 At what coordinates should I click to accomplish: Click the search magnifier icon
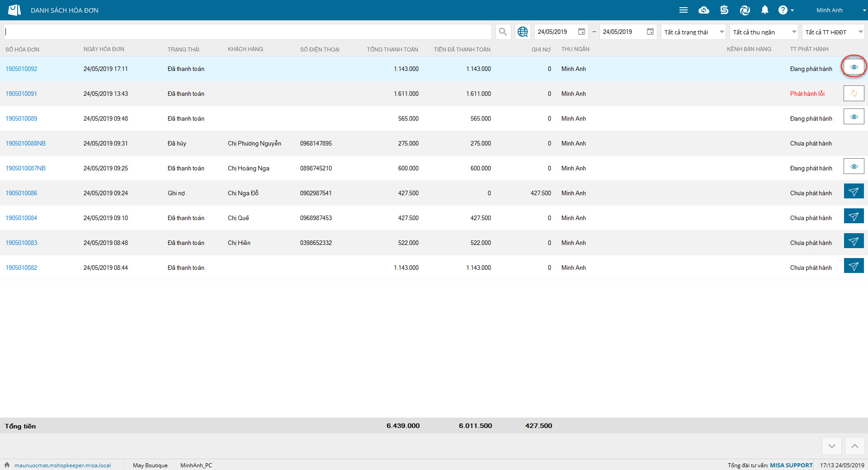(x=503, y=32)
